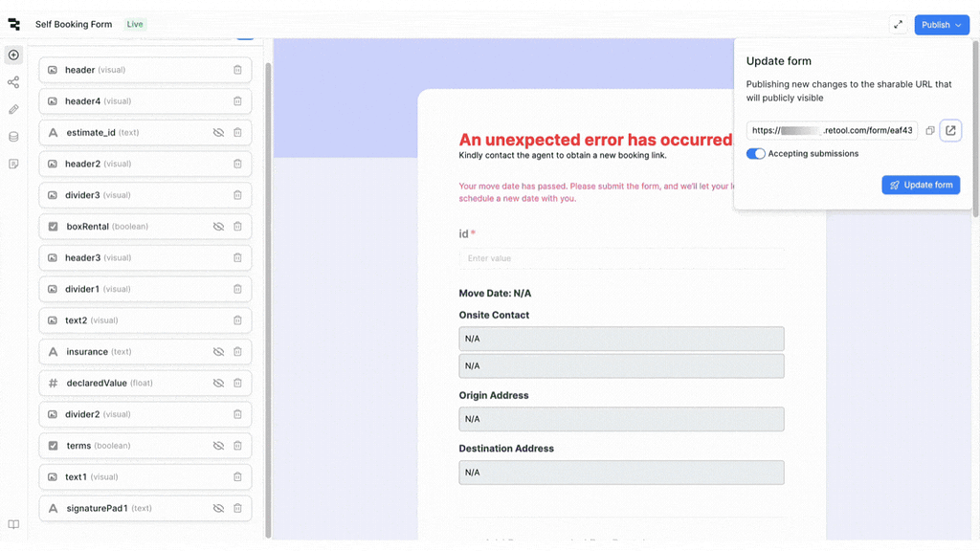
Task: Show the hidden declaredValue field
Action: [x=218, y=383]
